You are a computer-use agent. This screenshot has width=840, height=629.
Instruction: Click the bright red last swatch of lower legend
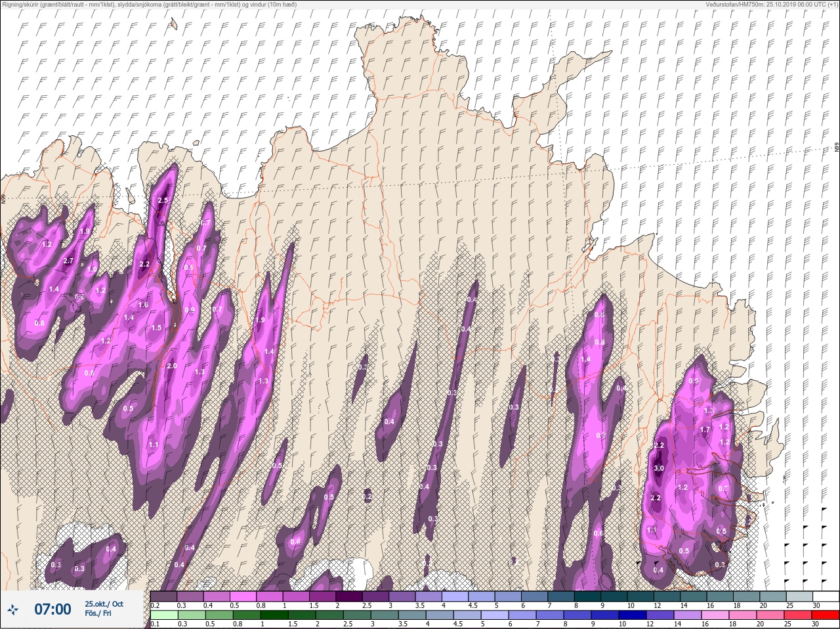[826, 615]
